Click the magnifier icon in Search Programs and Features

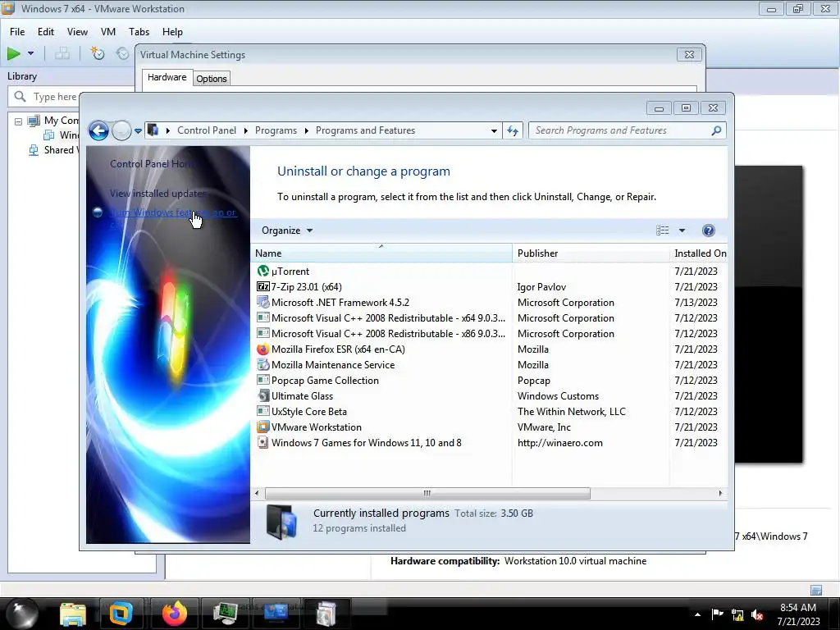point(715,130)
